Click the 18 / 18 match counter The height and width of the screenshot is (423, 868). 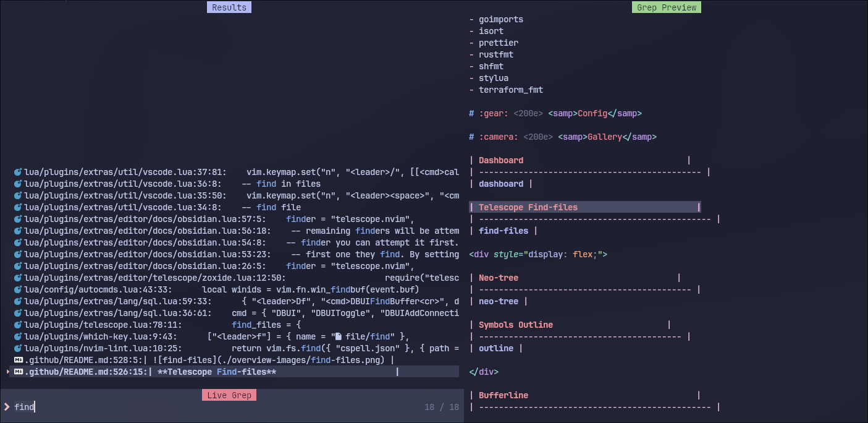coord(441,406)
